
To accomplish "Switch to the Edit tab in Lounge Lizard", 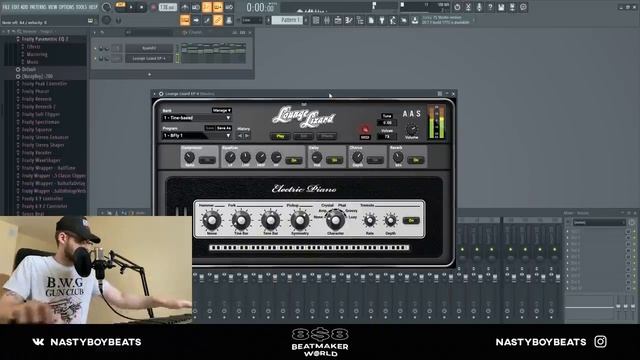I will pyautogui.click(x=303, y=136).
